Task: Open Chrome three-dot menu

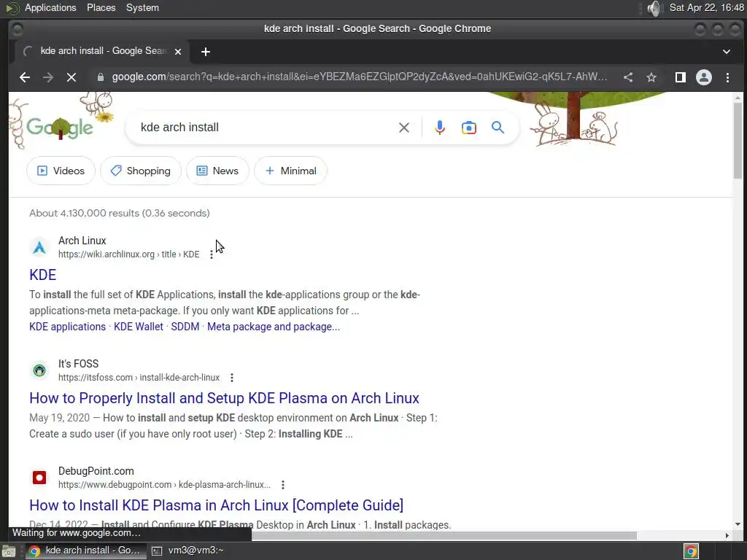Action: pyautogui.click(x=727, y=77)
